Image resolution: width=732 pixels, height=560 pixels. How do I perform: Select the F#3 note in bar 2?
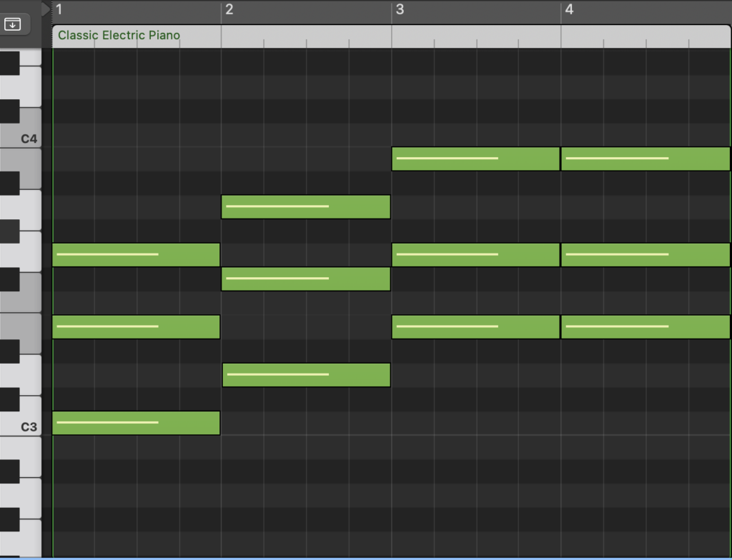306,279
